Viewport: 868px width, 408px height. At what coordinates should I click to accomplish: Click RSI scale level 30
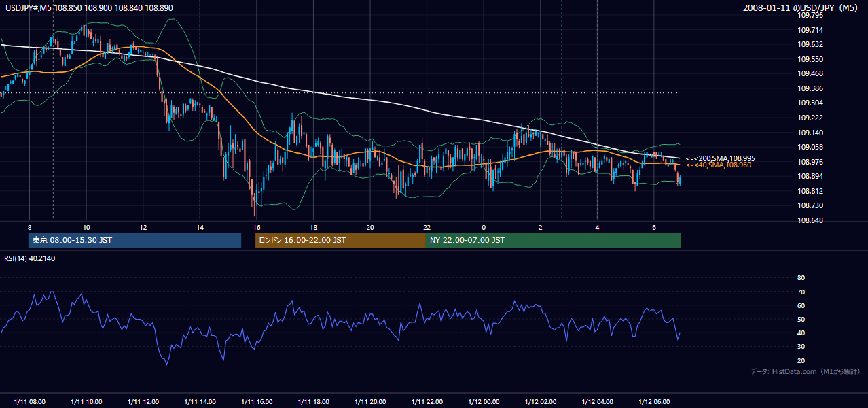(801, 347)
